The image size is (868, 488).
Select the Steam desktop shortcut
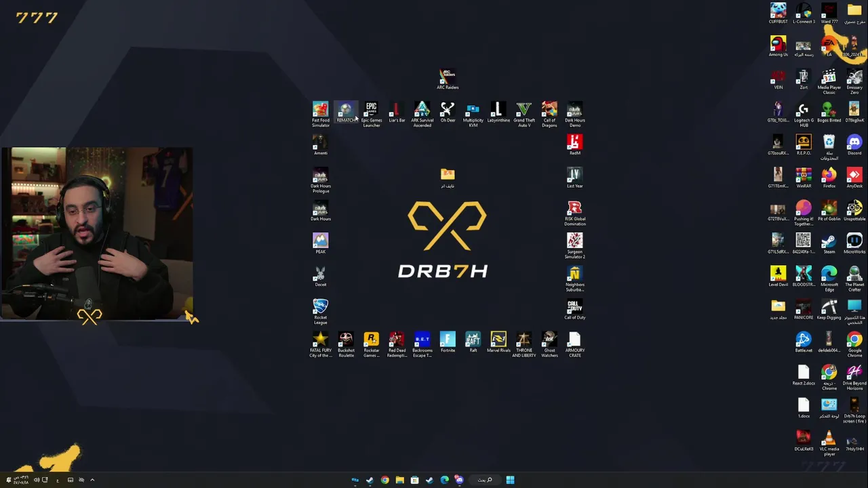[829, 244]
